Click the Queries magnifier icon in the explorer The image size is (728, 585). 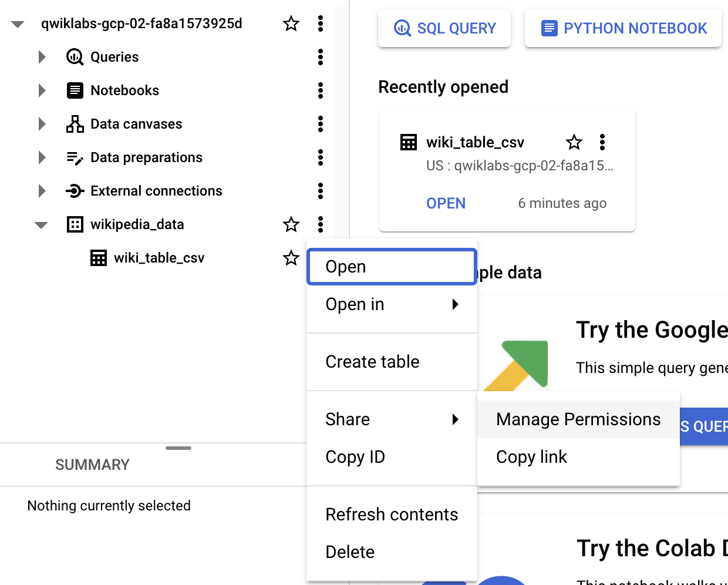(x=74, y=57)
